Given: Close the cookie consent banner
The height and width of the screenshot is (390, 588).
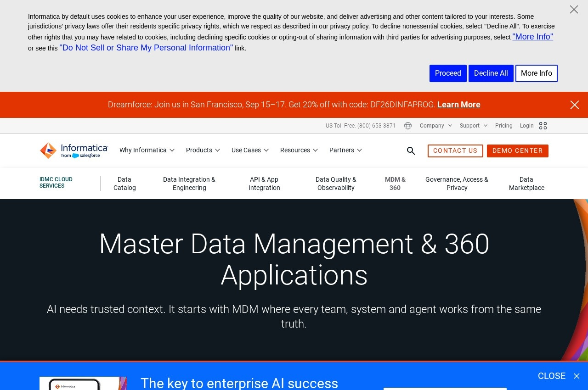Looking at the screenshot, I should coord(574,10).
